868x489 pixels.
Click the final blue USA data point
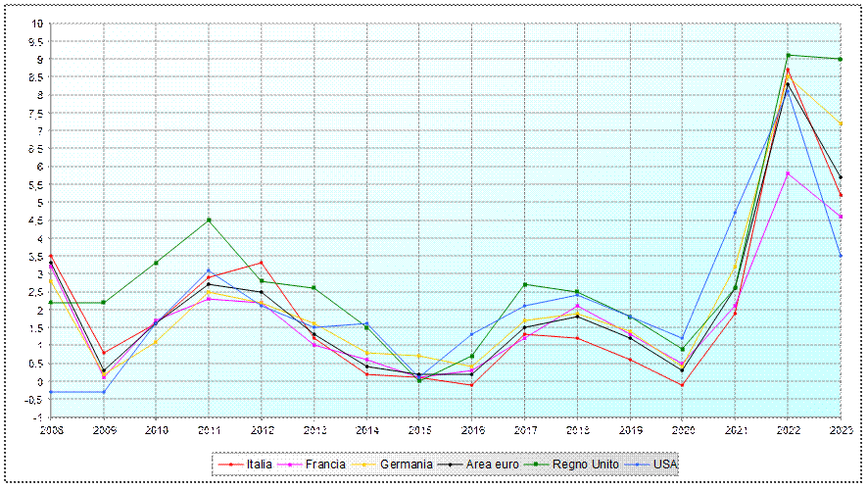pyautogui.click(x=841, y=255)
